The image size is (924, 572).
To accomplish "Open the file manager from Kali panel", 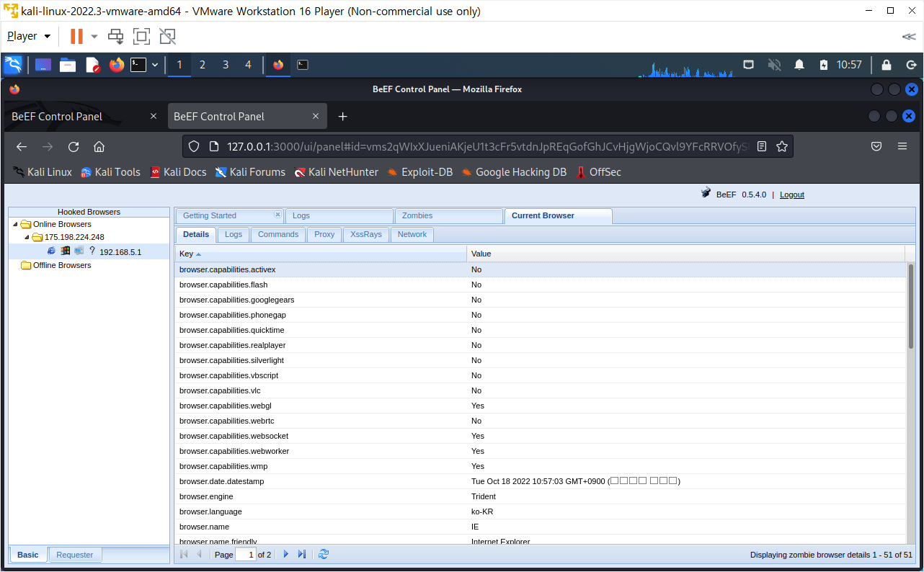I will pos(68,65).
